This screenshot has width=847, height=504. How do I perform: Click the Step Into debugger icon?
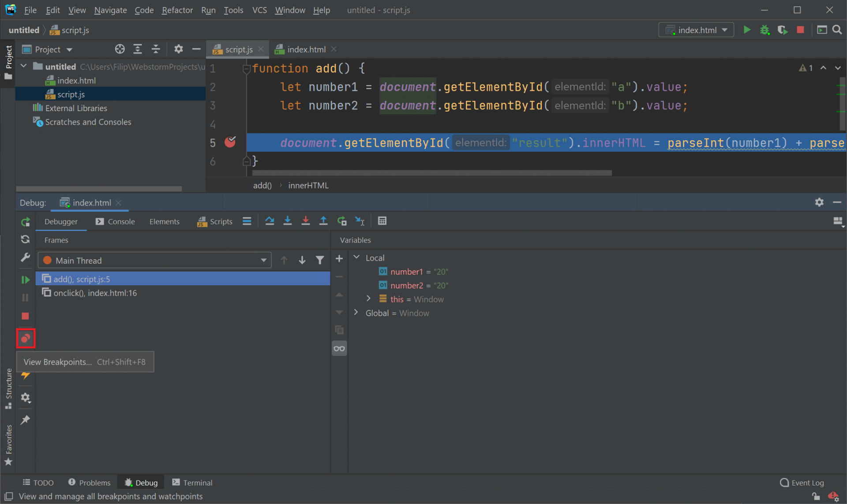(x=288, y=220)
